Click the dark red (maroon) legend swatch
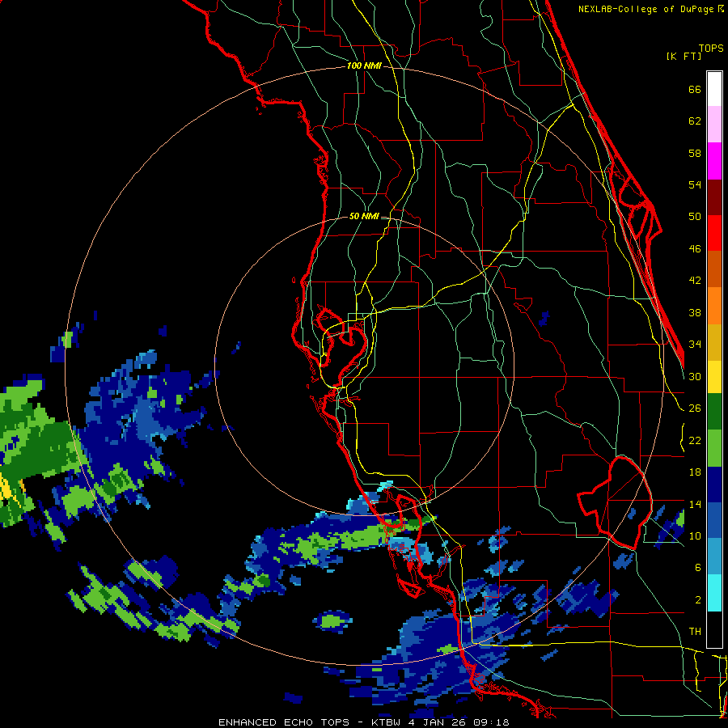The height and width of the screenshot is (728, 728). click(x=714, y=197)
